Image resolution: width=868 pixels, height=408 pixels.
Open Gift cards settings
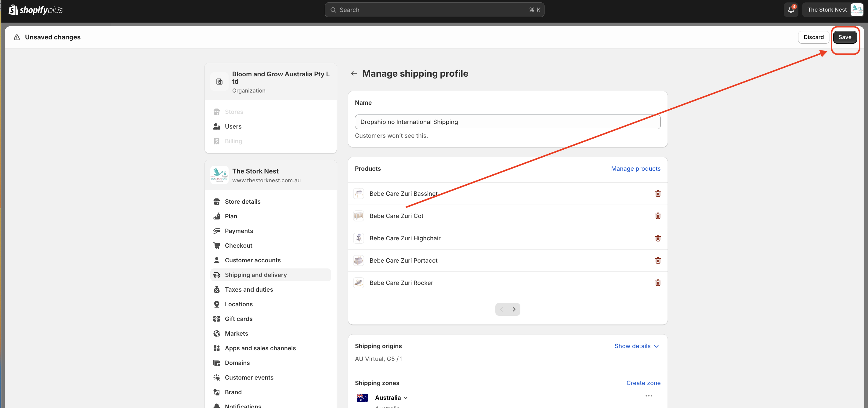coord(270,319)
